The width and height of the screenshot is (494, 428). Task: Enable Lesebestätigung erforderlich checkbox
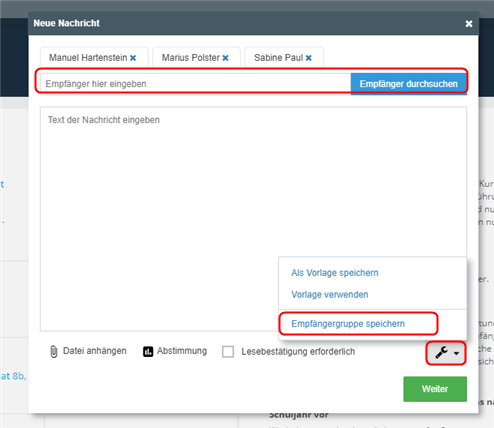pos(228,351)
